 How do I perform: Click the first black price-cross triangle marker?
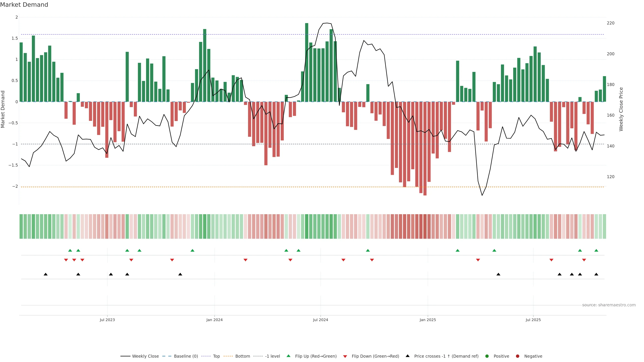coord(45,274)
